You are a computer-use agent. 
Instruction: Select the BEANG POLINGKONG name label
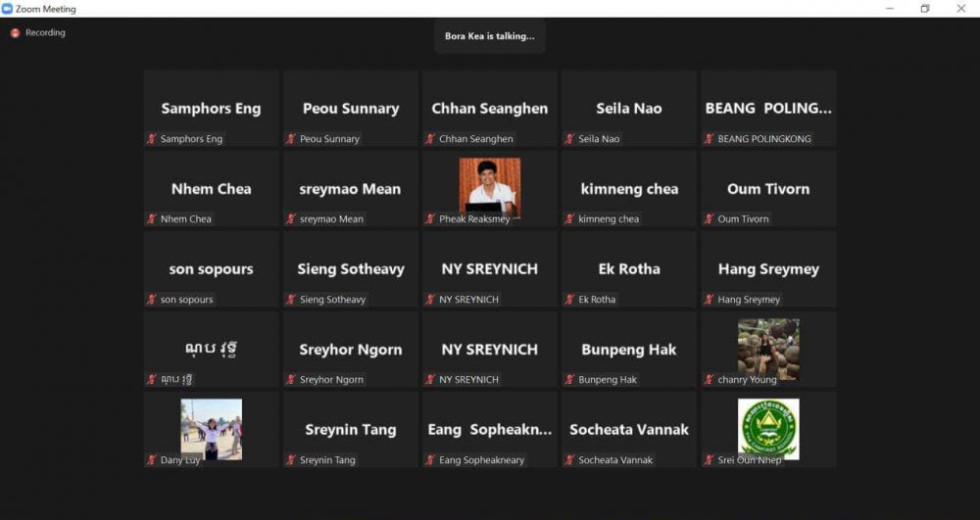pos(763,139)
